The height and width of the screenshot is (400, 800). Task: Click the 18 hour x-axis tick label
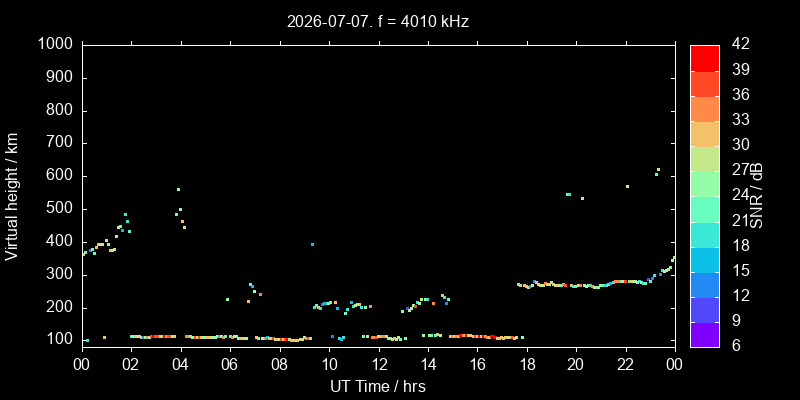point(527,363)
